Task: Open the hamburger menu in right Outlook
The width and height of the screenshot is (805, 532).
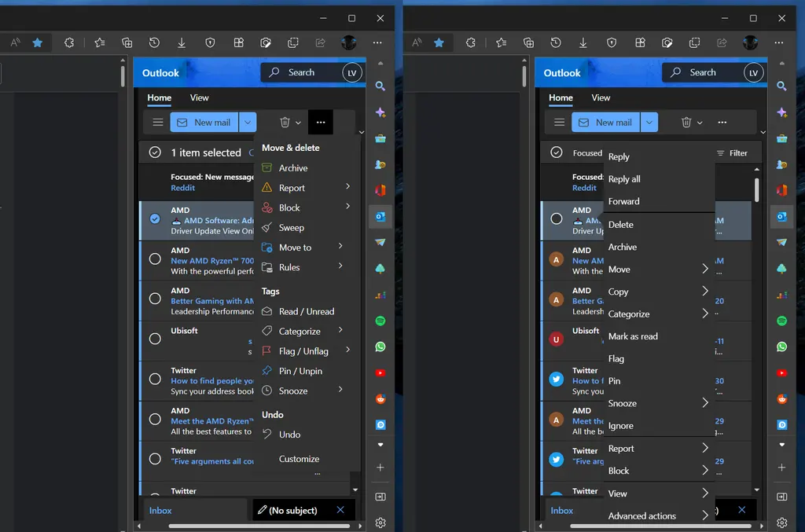Action: click(559, 122)
